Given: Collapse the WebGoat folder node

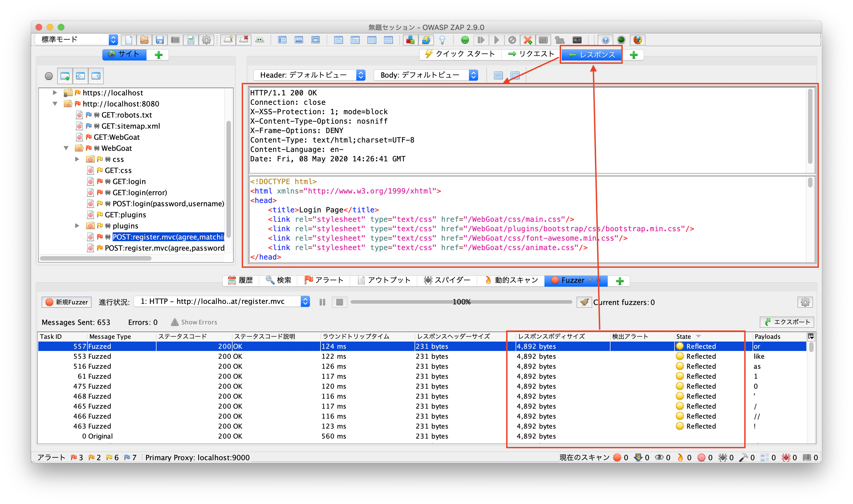Looking at the screenshot, I should pos(66,148).
